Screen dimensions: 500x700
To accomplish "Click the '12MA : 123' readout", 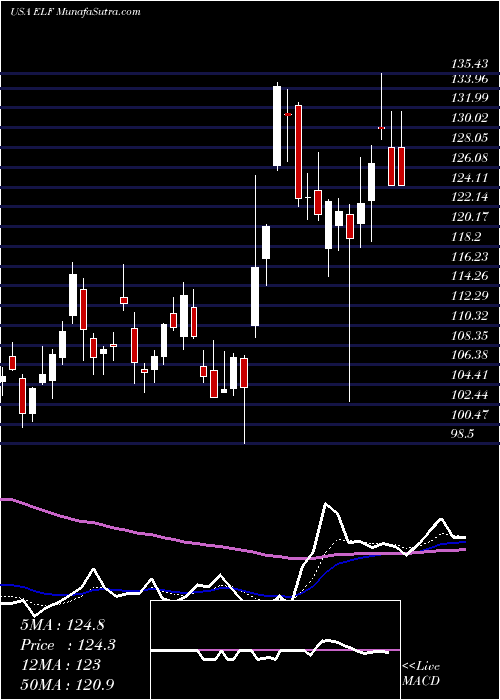I will [x=60, y=665].
